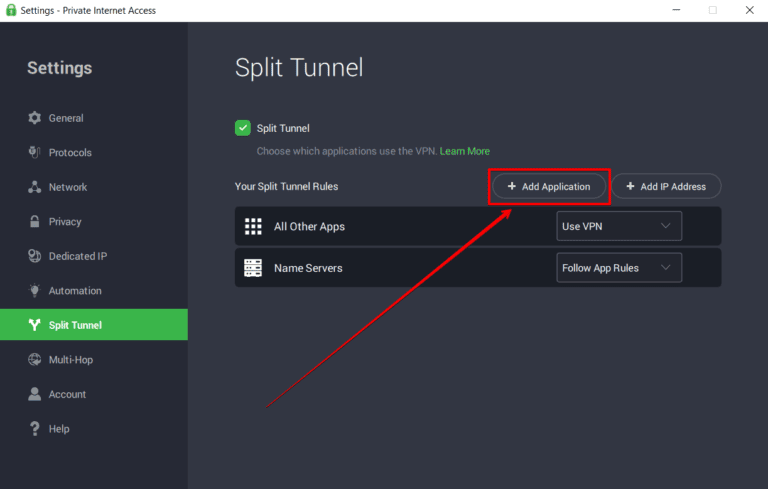Close the Settings window
The width and height of the screenshot is (768, 489).
coord(749,10)
